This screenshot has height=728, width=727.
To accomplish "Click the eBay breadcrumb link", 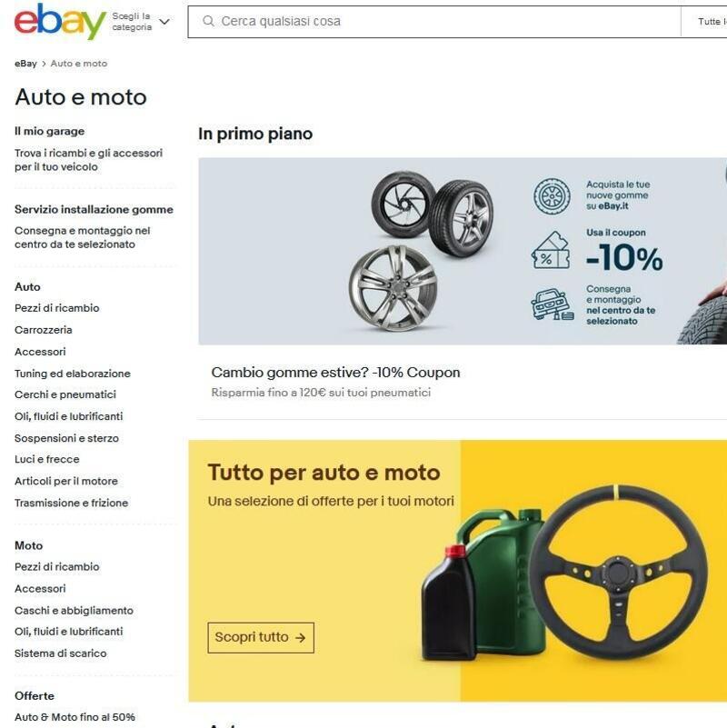I will [25, 64].
